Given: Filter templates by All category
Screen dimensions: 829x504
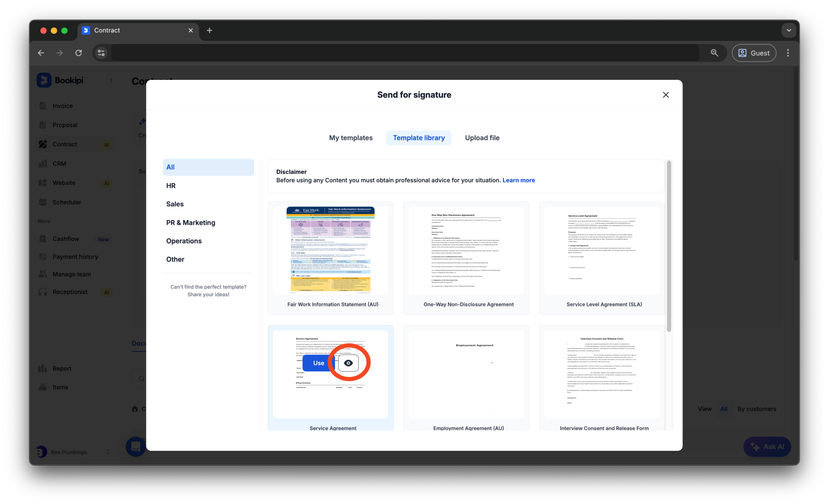Looking at the screenshot, I should [208, 167].
